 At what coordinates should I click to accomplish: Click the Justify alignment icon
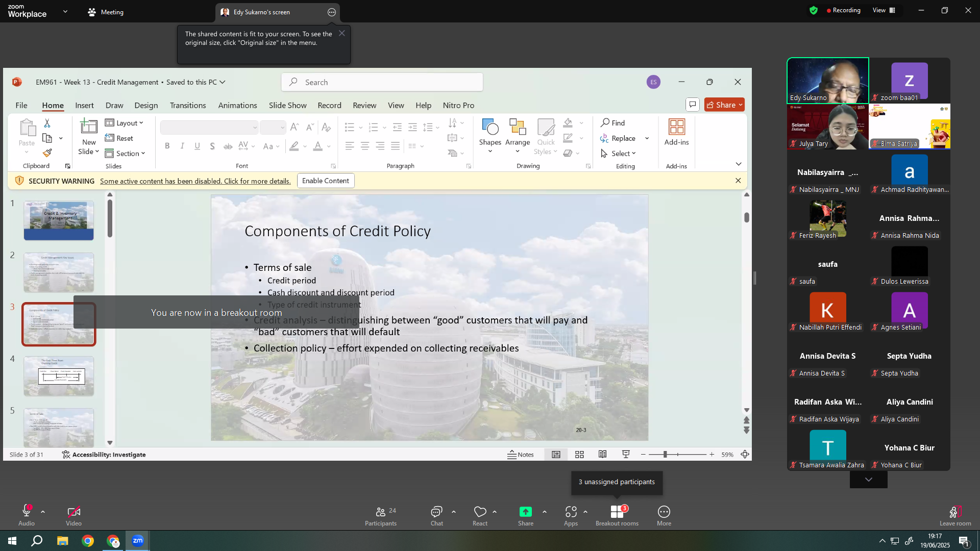click(x=396, y=146)
